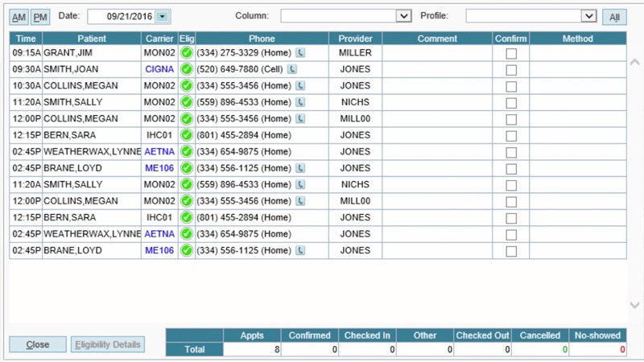The image size is (644, 362).
Task: Click the phone icon in the 10:30A COLLINS,MEGAN row
Action: pyautogui.click(x=300, y=86)
